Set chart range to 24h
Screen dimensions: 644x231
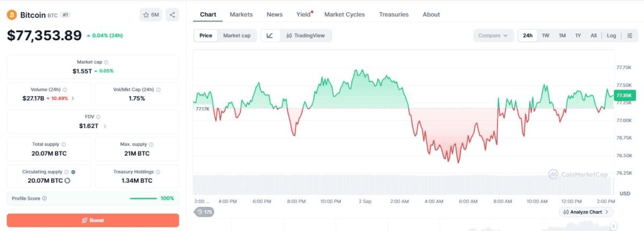tap(528, 35)
